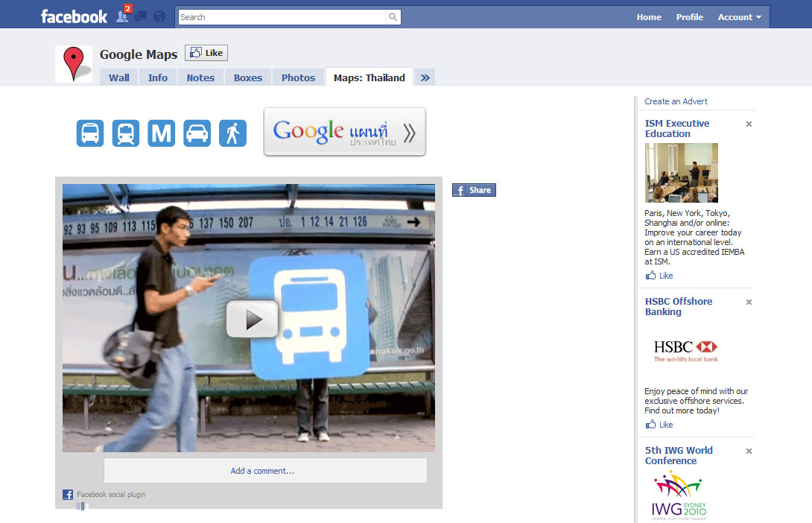
Task: Click the Google Maps red pin avatar
Action: pyautogui.click(x=74, y=63)
